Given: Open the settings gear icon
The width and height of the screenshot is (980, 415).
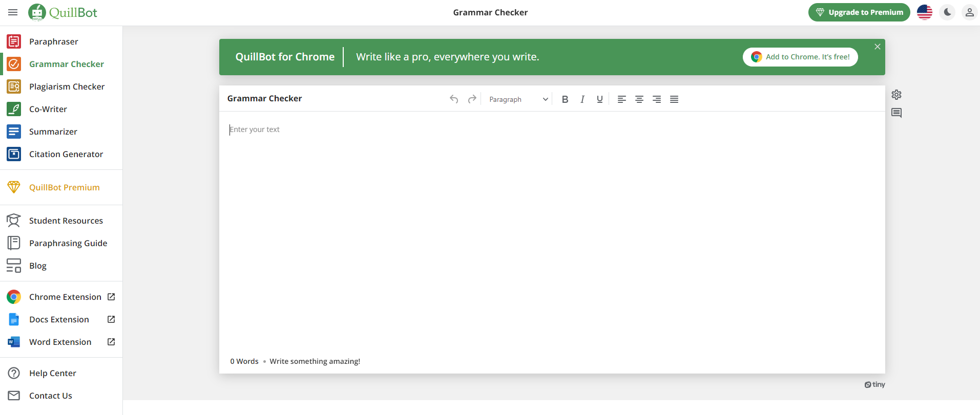Looking at the screenshot, I should pos(896,95).
